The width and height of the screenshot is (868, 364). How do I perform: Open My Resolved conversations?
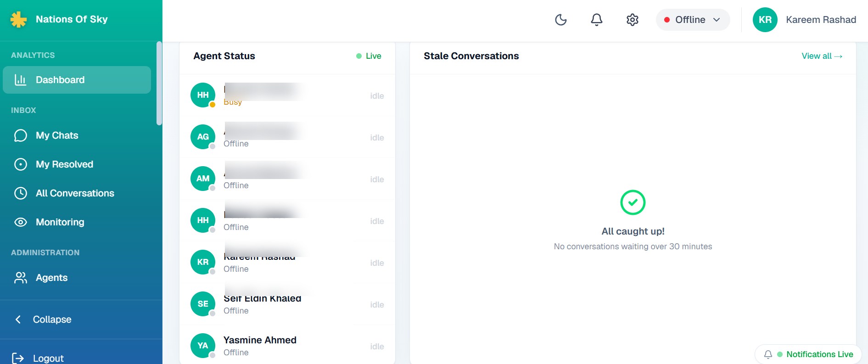[77, 164]
